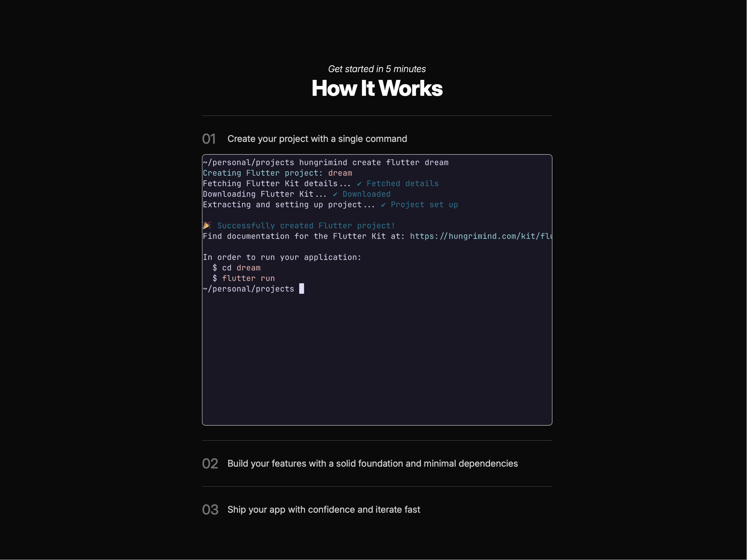Expand step 01 Create your project

coord(317,139)
